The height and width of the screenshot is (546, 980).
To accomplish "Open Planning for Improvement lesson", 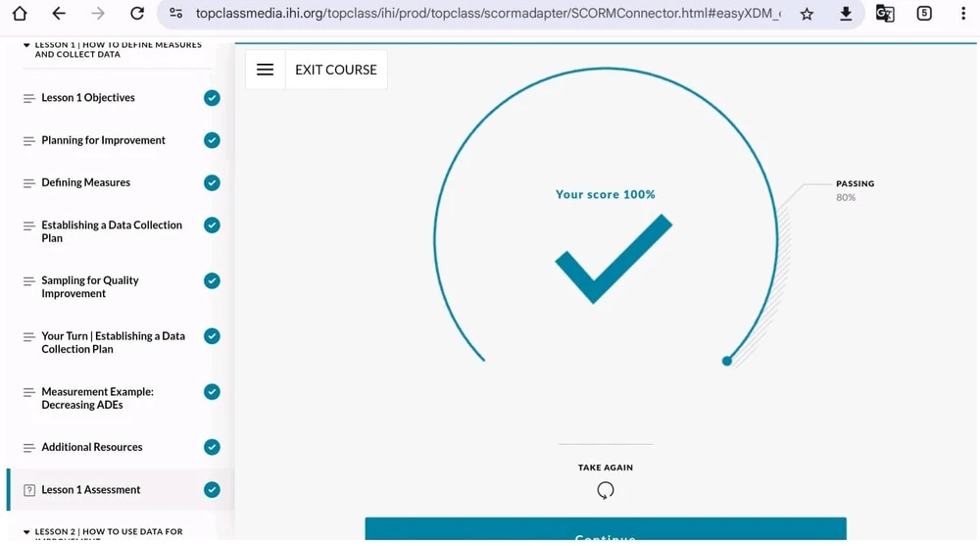I will click(103, 140).
